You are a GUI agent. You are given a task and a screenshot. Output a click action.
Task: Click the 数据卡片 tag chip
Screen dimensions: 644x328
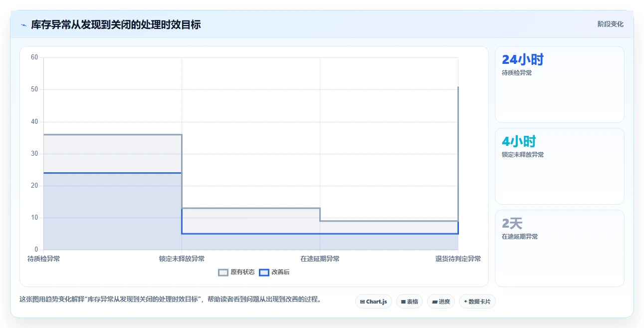point(477,302)
